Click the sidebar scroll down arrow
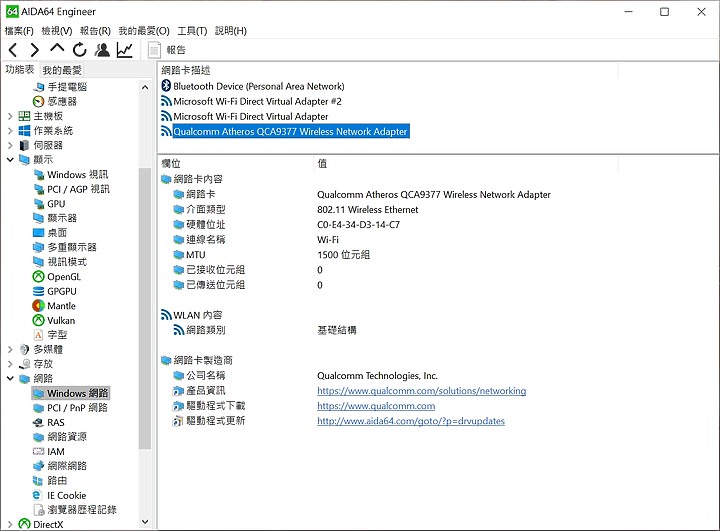The width and height of the screenshot is (720, 531). (145, 521)
